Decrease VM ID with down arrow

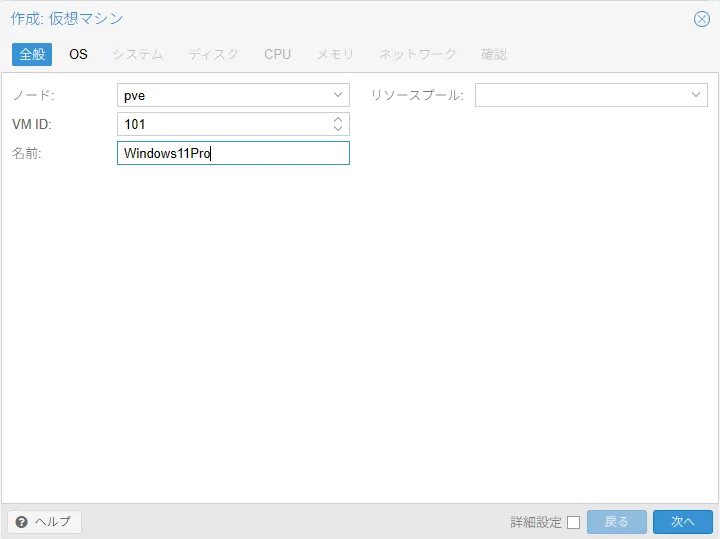[x=338, y=128]
